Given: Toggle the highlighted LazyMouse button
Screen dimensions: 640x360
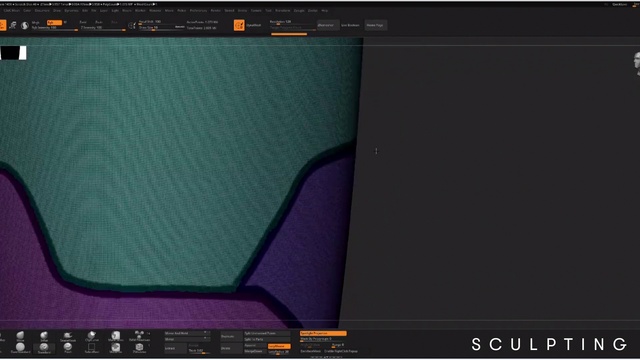Looking at the screenshot, I should point(279,346).
